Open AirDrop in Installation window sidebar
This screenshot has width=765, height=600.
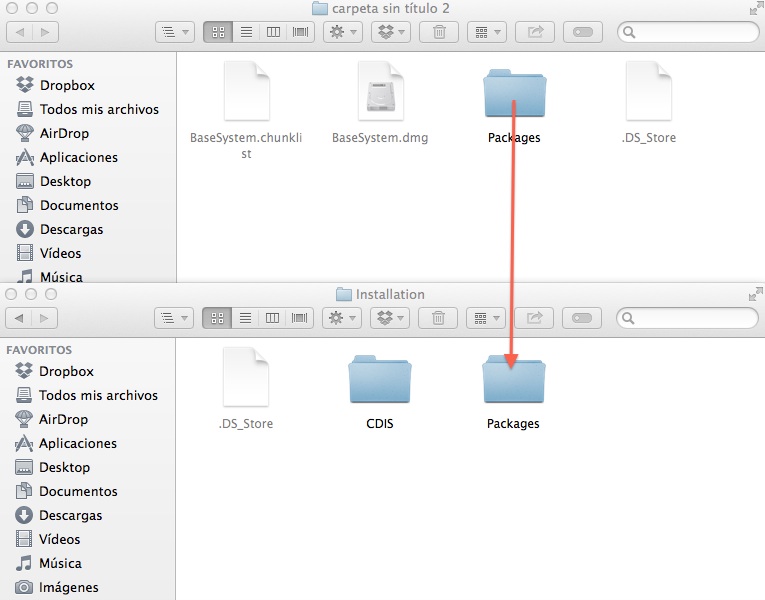(51, 419)
